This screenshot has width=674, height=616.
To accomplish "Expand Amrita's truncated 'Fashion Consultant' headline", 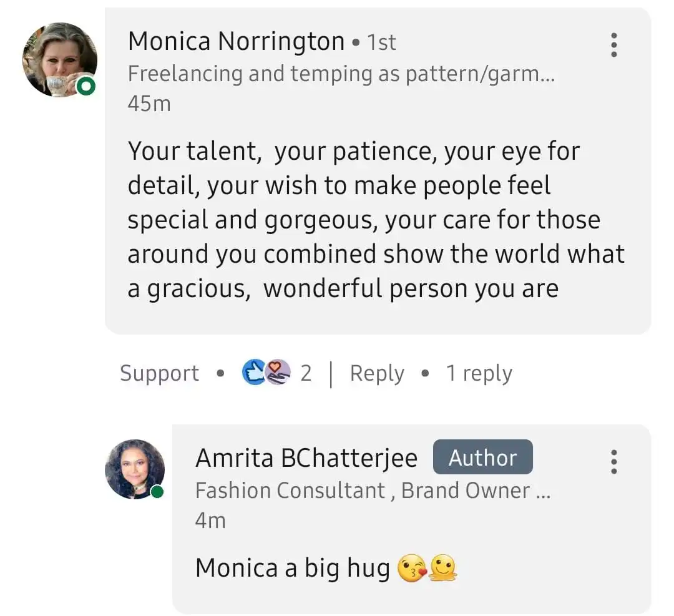I will [x=373, y=491].
